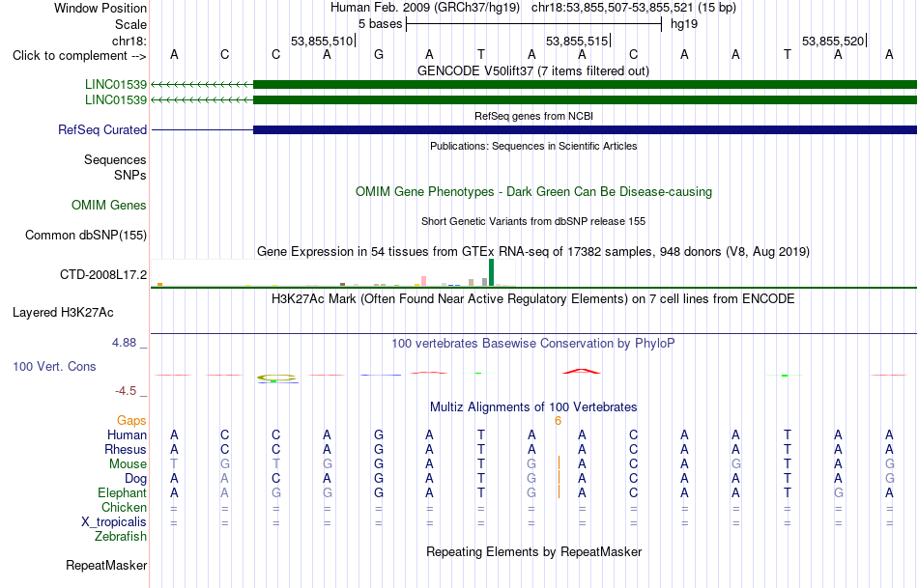Screen dimensions: 918x588
Task: Select the Zebrafish species label
Action: 121,536
